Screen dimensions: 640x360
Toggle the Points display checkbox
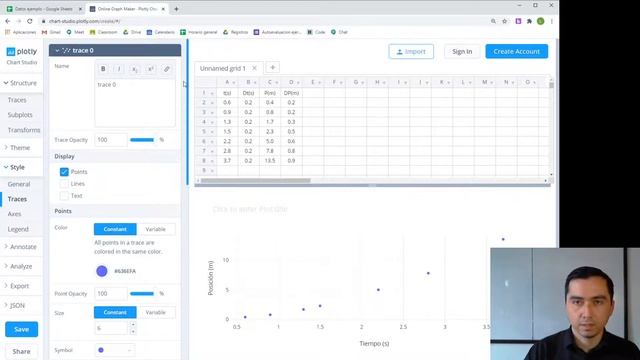64,172
